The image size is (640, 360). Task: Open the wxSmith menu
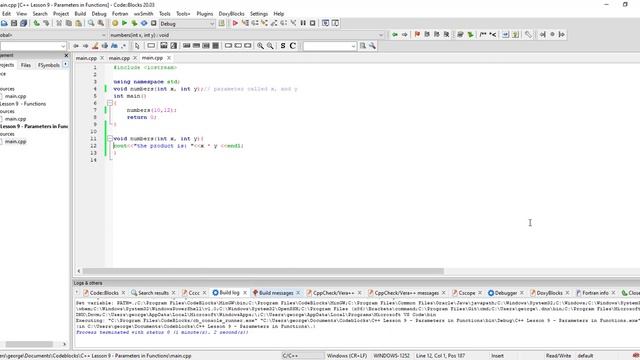143,13
